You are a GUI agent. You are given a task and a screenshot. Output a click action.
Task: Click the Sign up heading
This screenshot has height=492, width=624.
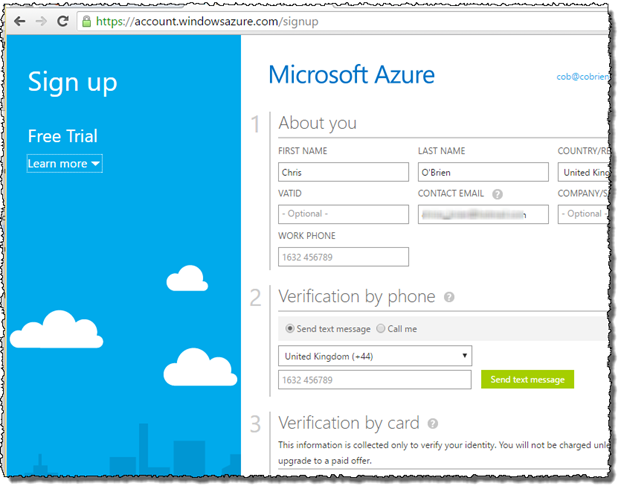click(x=72, y=83)
